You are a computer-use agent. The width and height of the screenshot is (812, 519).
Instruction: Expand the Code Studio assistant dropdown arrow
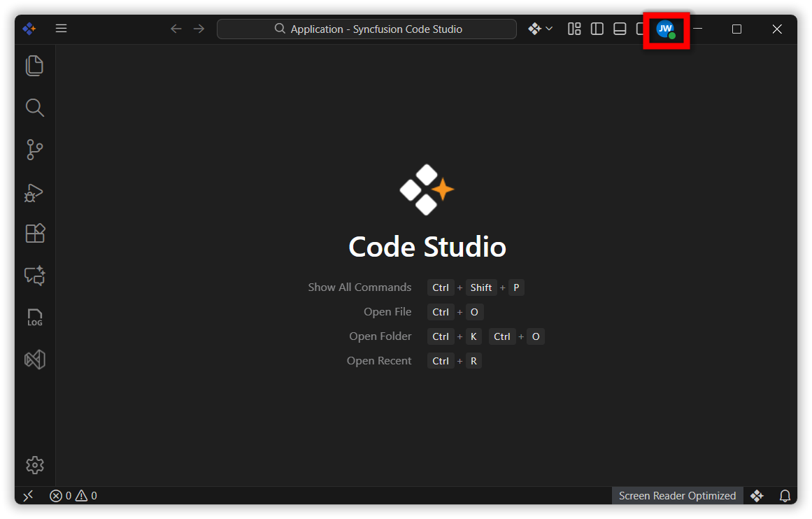point(549,29)
